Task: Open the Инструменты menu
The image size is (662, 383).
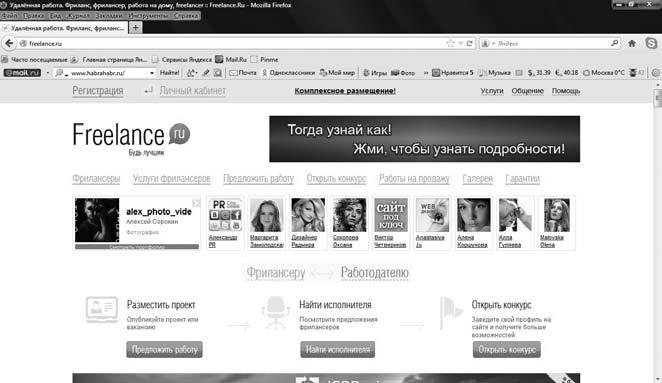Action: pyautogui.click(x=148, y=16)
